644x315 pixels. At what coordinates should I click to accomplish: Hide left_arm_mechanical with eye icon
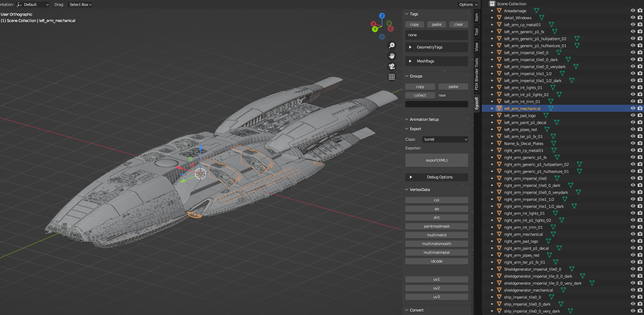pyautogui.click(x=633, y=108)
